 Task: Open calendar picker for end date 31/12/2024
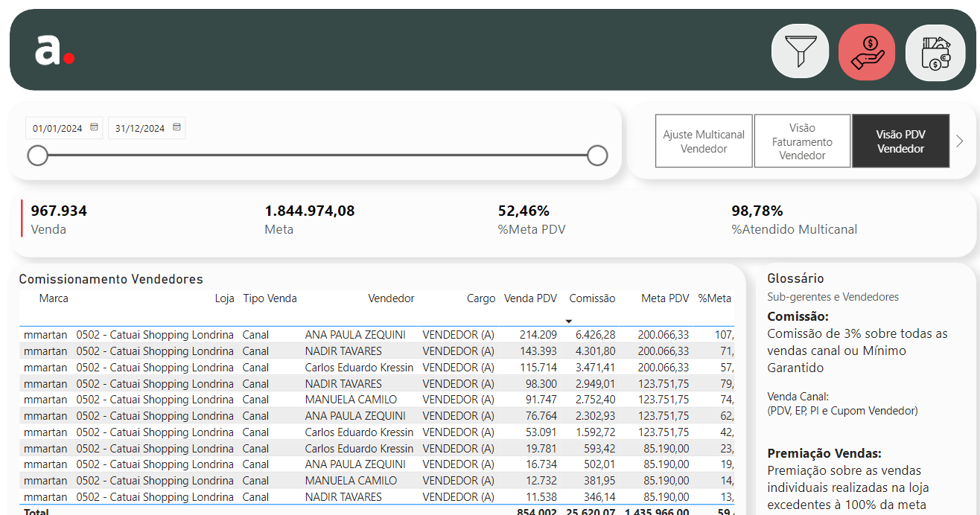click(x=176, y=128)
